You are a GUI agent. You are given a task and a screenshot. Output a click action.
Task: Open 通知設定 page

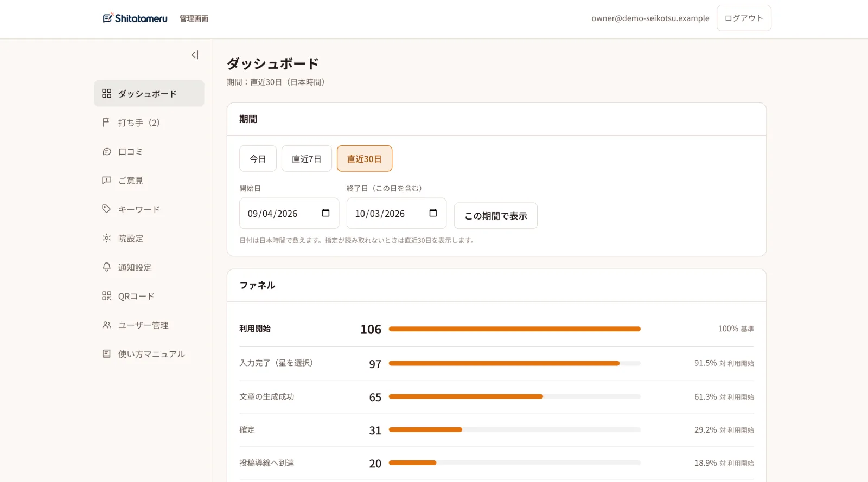point(149,267)
